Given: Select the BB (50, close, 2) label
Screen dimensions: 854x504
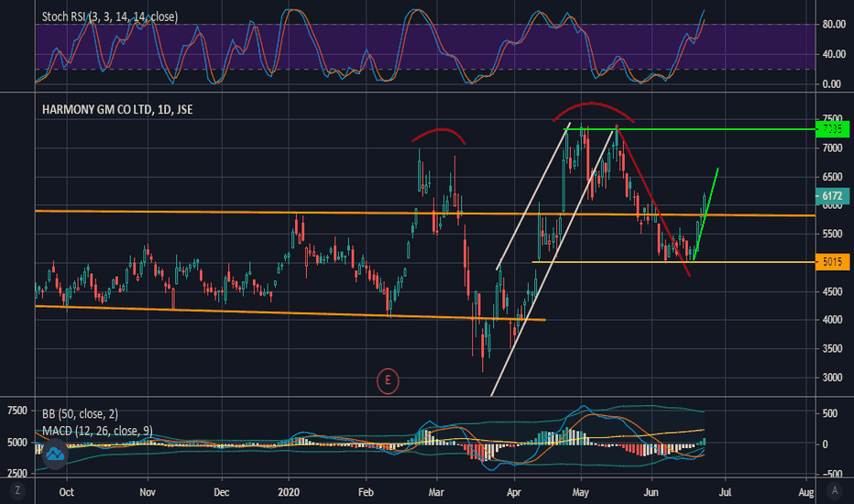Looking at the screenshot, I should pos(80,414).
